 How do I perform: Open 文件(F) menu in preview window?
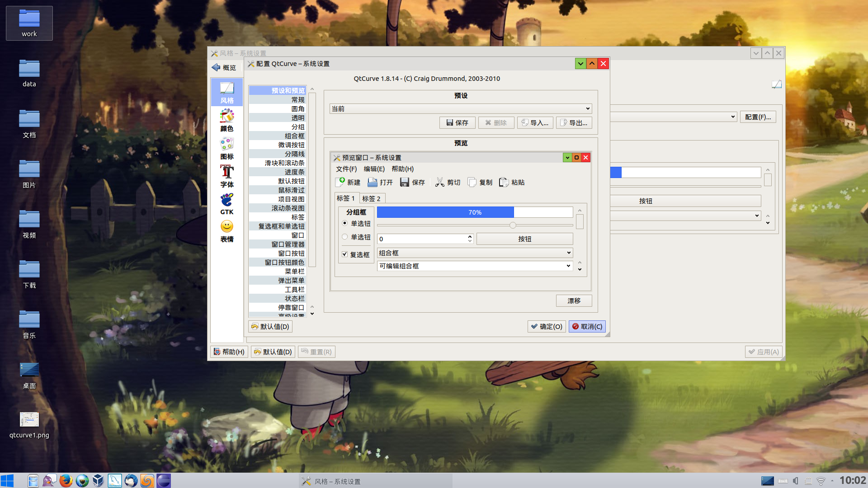346,169
